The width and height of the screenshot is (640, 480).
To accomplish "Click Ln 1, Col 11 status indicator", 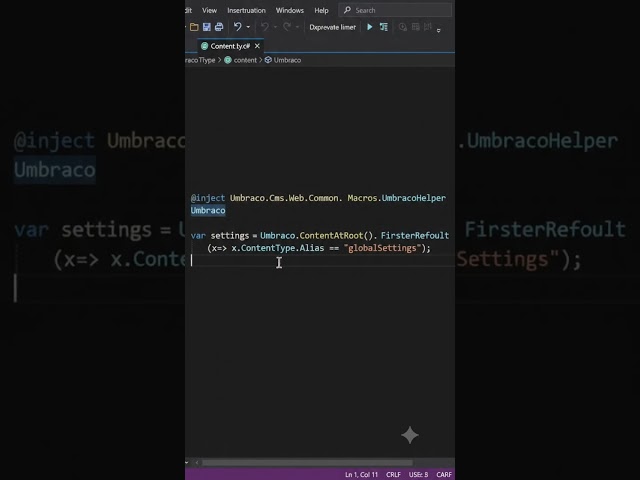I will [x=361, y=475].
